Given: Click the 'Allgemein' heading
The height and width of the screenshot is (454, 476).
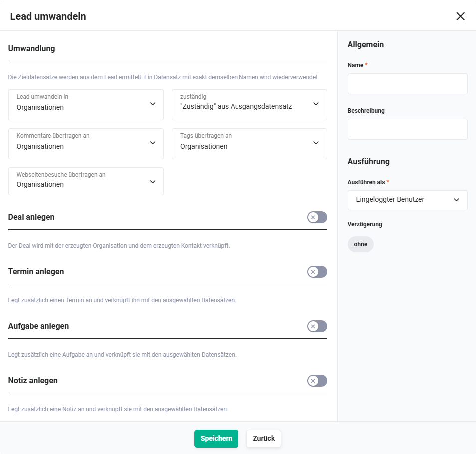Looking at the screenshot, I should (x=366, y=44).
